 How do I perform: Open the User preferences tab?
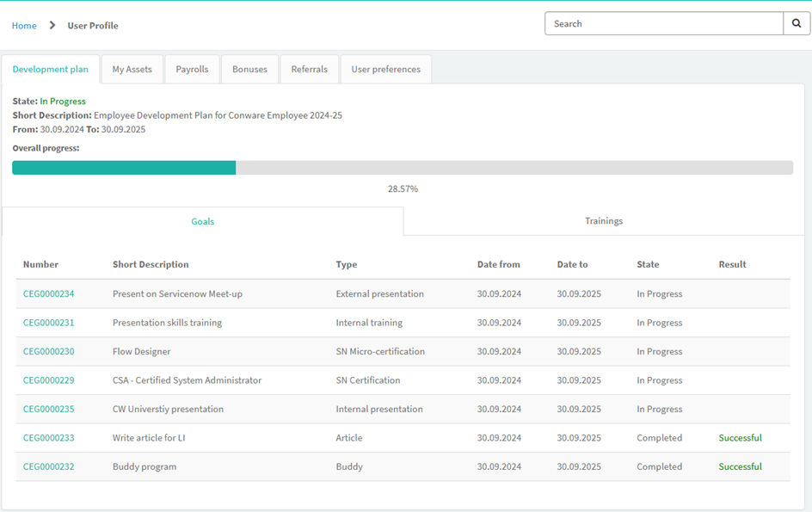point(385,70)
